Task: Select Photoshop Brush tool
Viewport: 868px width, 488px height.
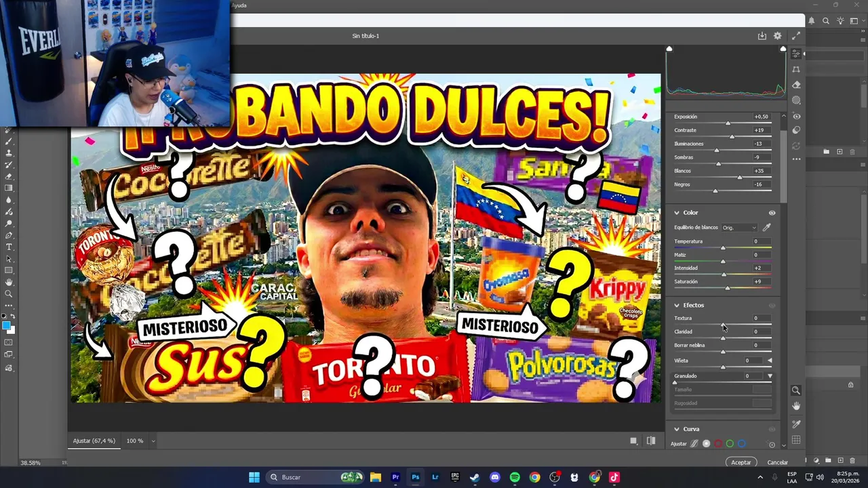Action: click(x=9, y=142)
